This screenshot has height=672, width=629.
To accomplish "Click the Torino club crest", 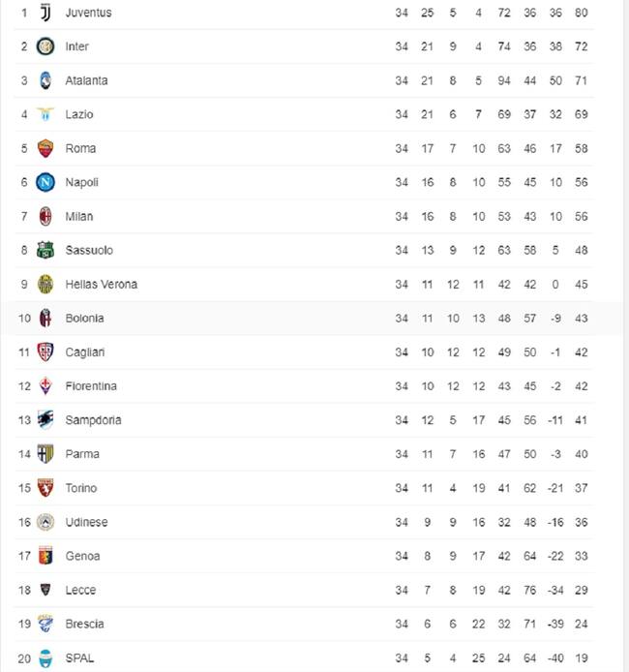I will click(x=45, y=488).
